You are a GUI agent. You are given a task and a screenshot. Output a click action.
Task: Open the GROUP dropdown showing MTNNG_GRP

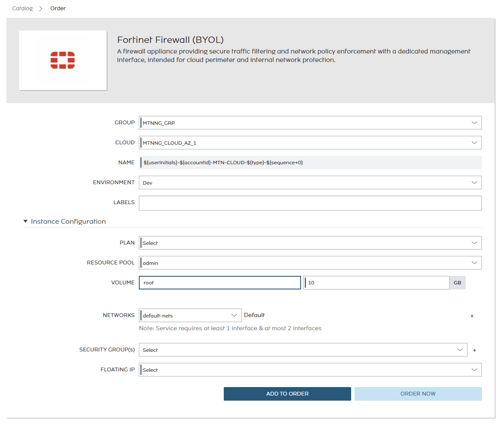coord(310,123)
